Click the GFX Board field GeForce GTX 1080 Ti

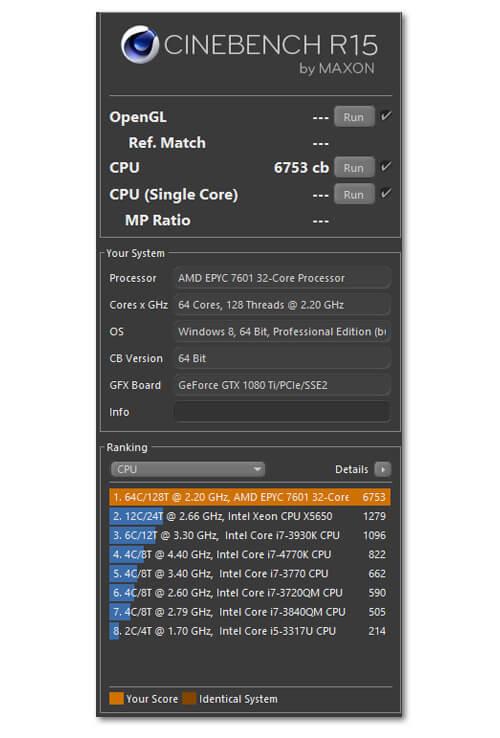282,385
